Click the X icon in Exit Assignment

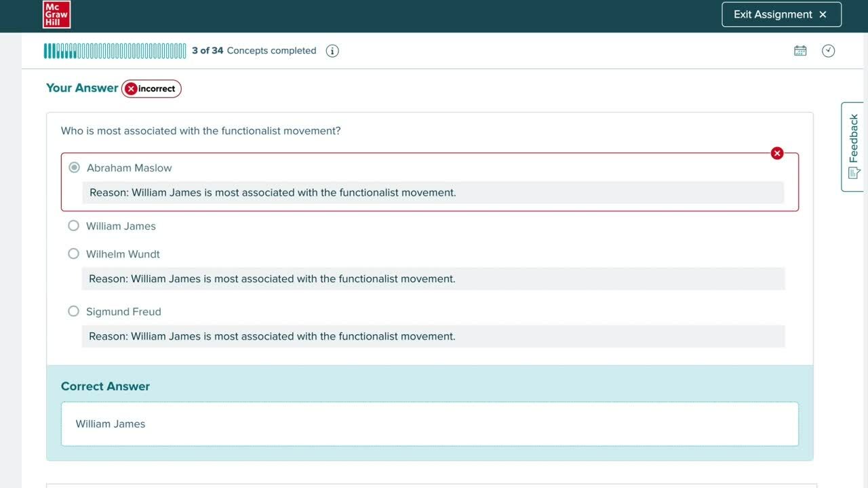point(823,14)
